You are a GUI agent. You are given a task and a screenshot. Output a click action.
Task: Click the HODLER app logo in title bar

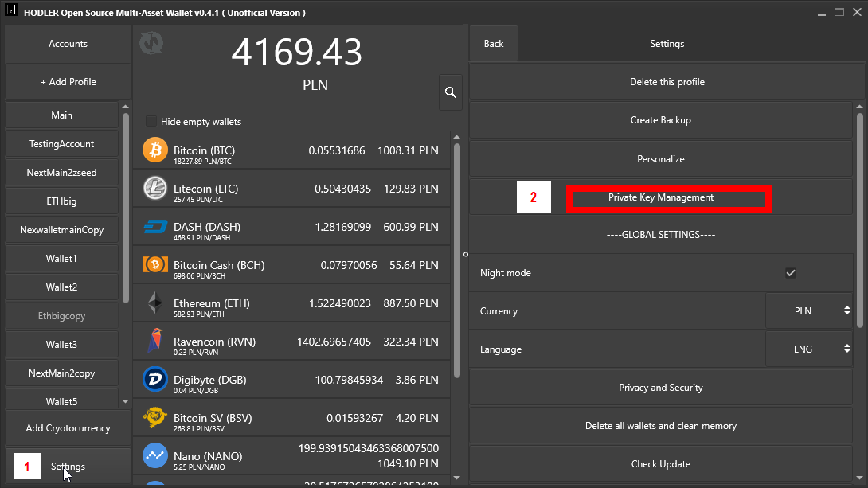click(11, 10)
